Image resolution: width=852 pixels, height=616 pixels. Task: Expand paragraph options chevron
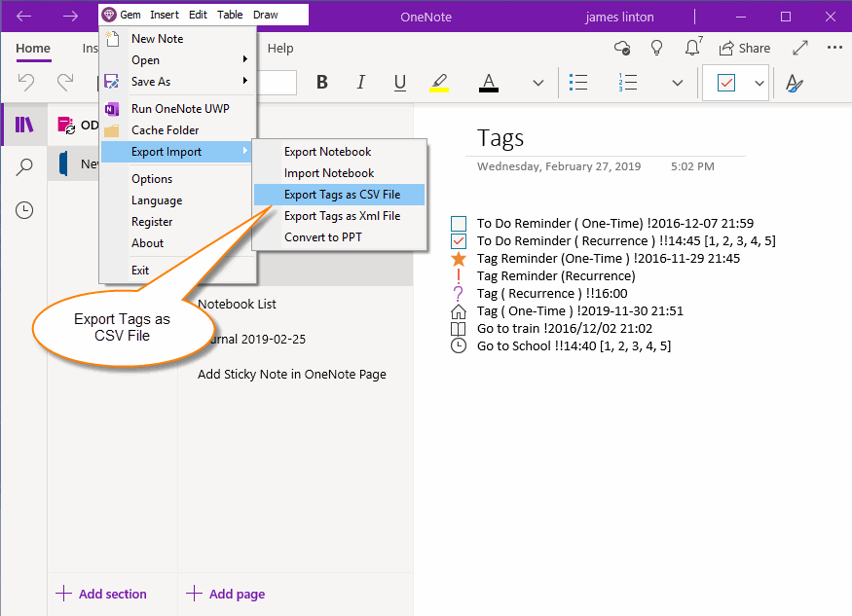677,83
